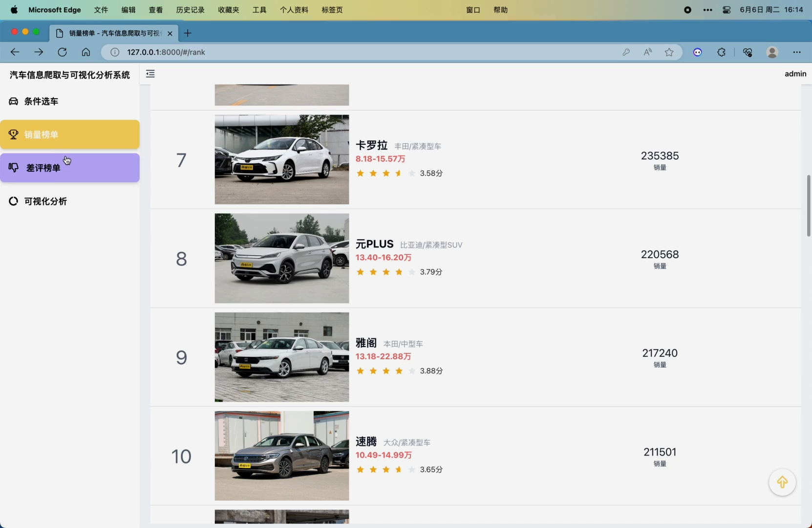The height and width of the screenshot is (528, 812).
Task: Open a new browser tab
Action: click(188, 33)
